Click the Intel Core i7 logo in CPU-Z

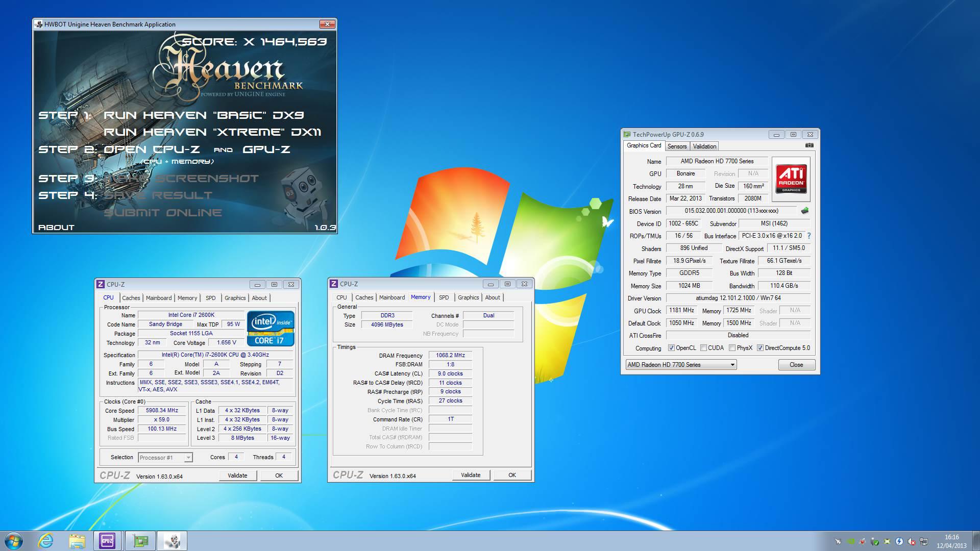tap(271, 329)
